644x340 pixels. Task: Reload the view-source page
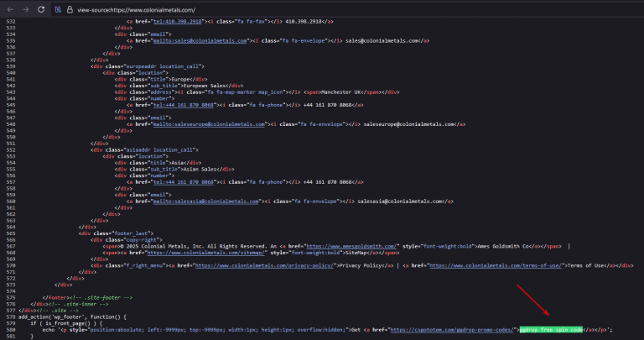pyautogui.click(x=41, y=9)
